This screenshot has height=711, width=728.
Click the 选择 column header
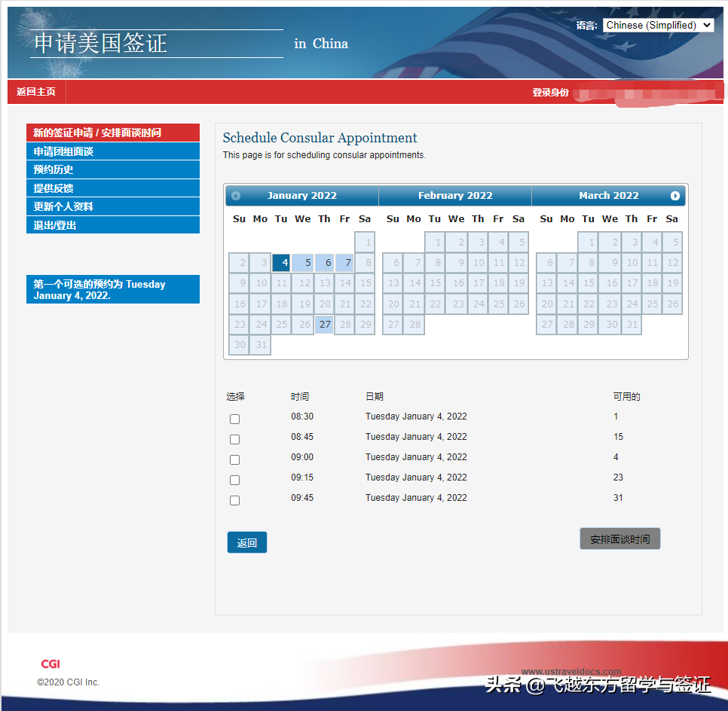pyautogui.click(x=235, y=397)
